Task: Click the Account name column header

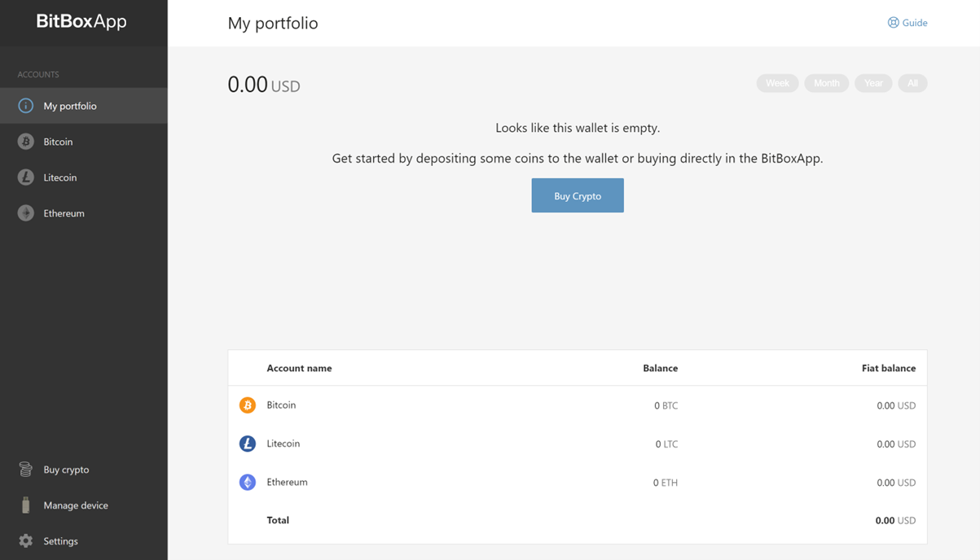Action: (x=299, y=368)
